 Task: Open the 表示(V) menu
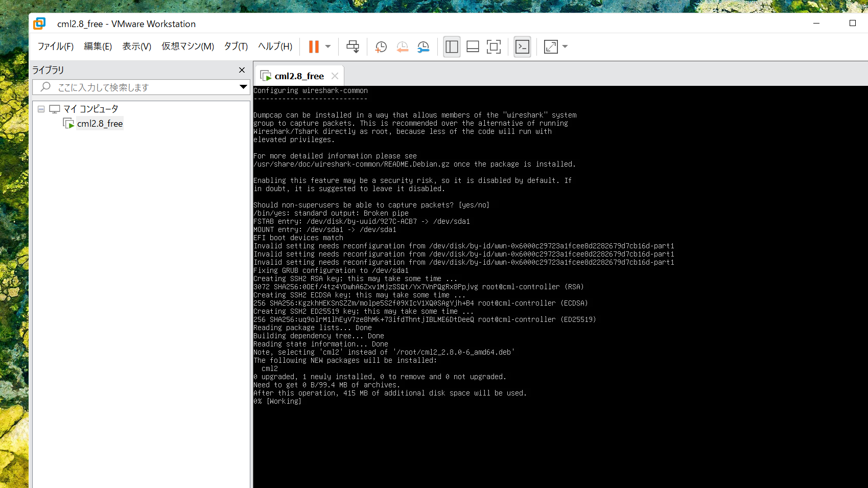pyautogui.click(x=136, y=47)
